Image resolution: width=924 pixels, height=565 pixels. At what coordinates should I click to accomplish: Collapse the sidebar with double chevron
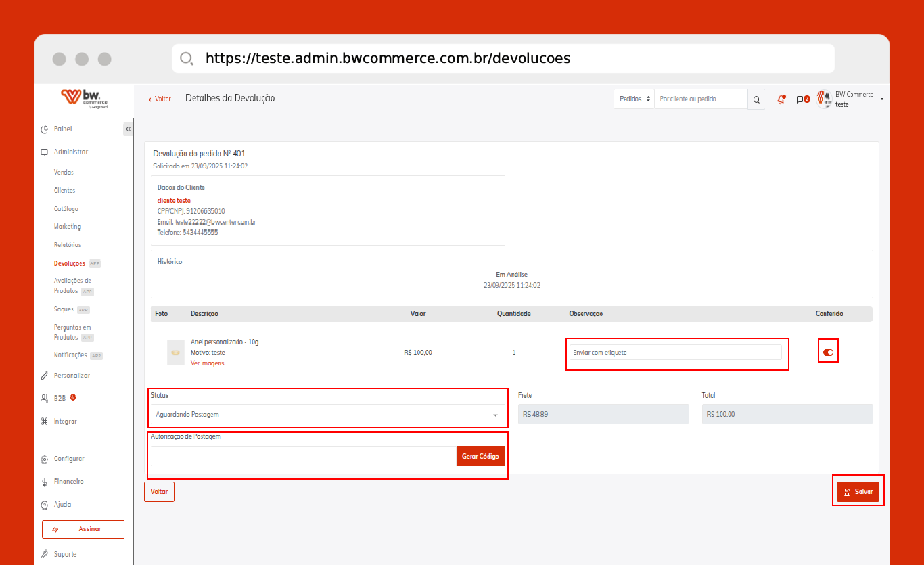(128, 129)
